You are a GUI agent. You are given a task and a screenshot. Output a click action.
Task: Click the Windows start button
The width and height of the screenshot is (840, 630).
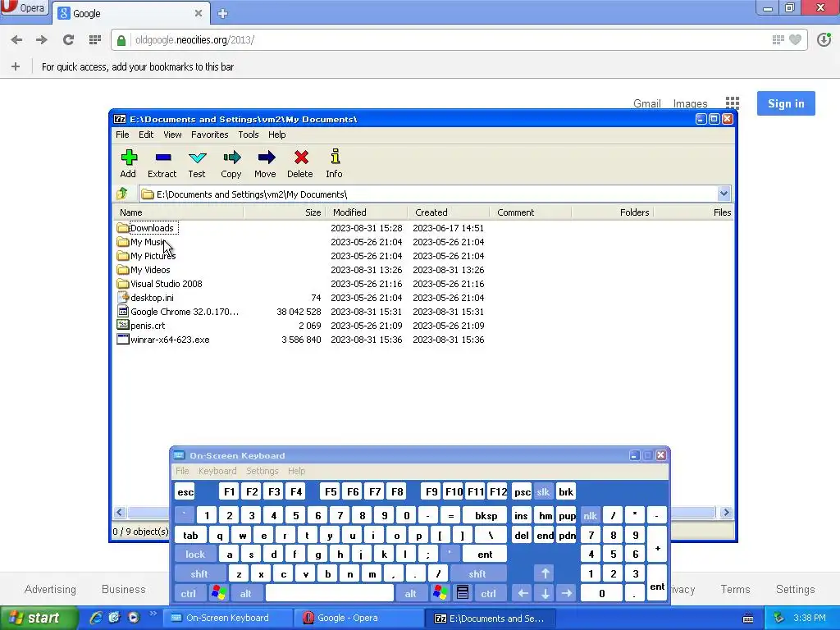(38, 618)
